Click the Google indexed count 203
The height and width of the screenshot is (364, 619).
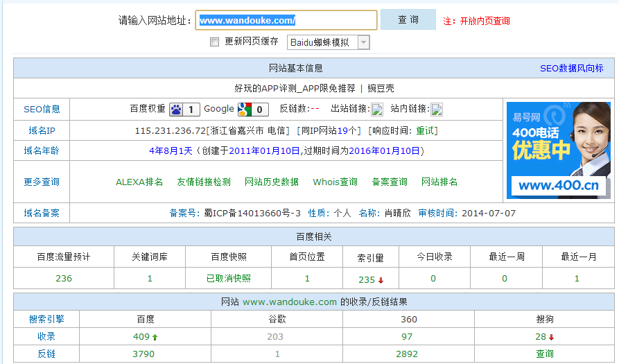point(275,337)
